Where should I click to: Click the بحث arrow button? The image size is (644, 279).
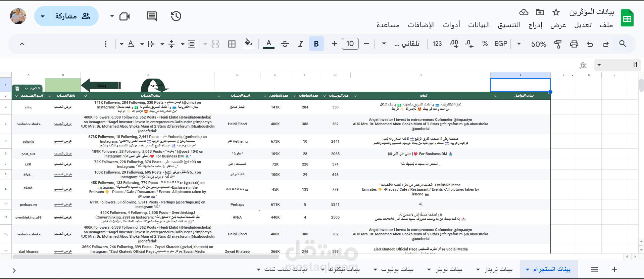pyautogui.click(x=101, y=85)
